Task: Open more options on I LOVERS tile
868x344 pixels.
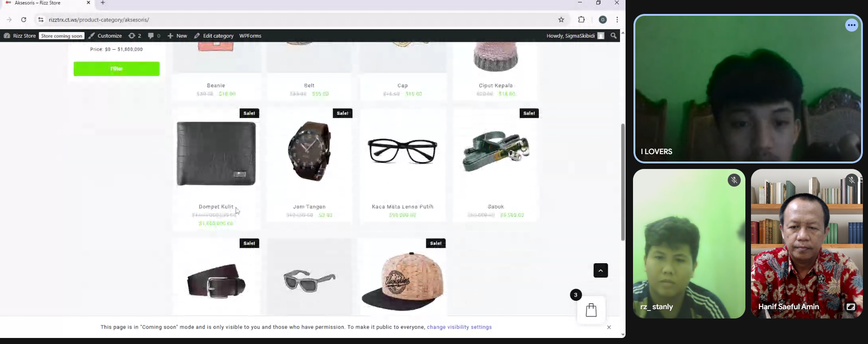Action: coord(851,26)
